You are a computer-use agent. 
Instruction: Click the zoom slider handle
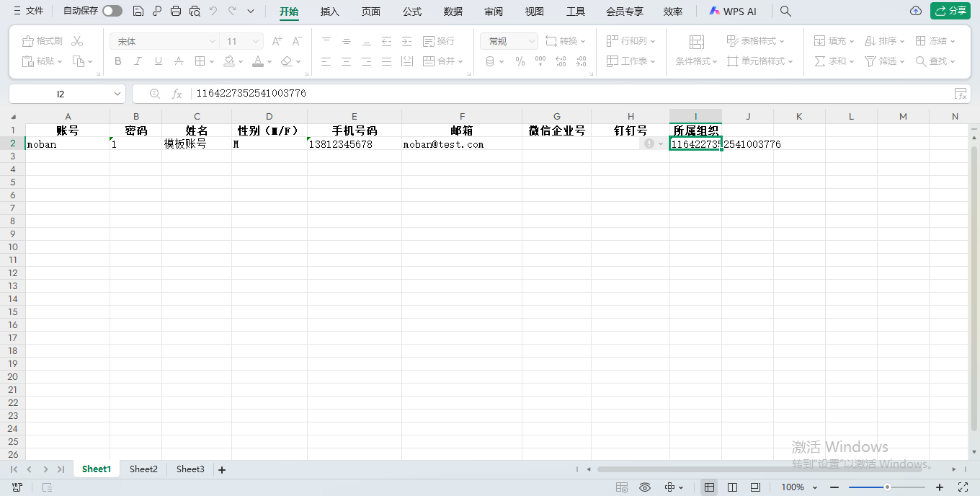point(887,487)
